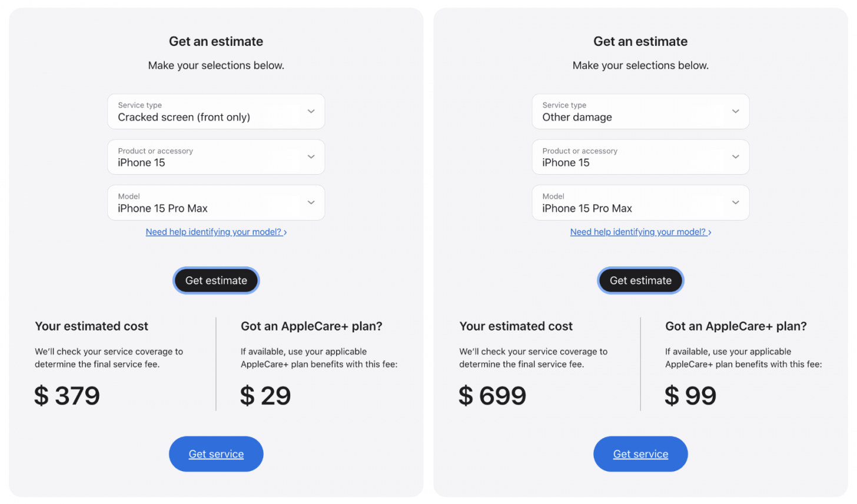Click the chevron on the Cracked screen service selector
Viewport: 857px width, 504px height.
tap(311, 111)
